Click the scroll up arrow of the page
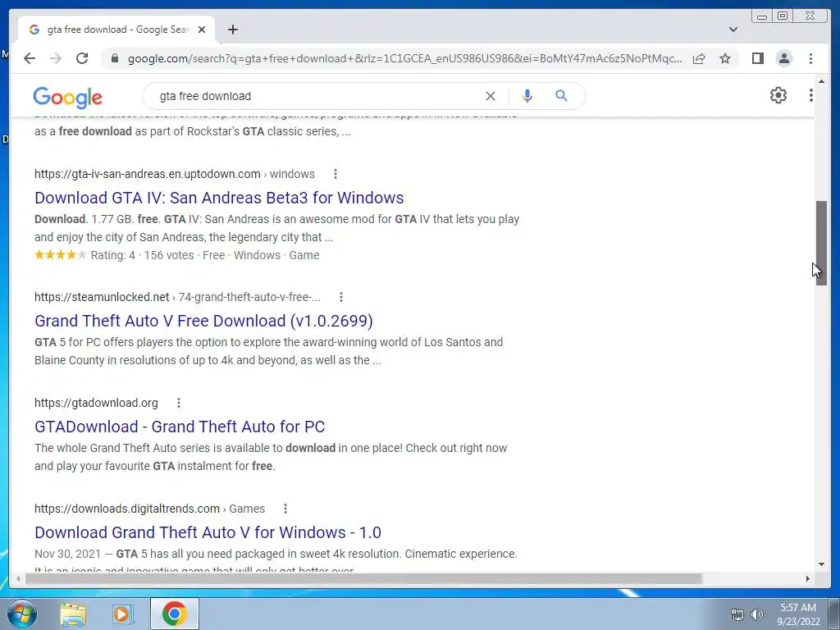 tap(821, 81)
